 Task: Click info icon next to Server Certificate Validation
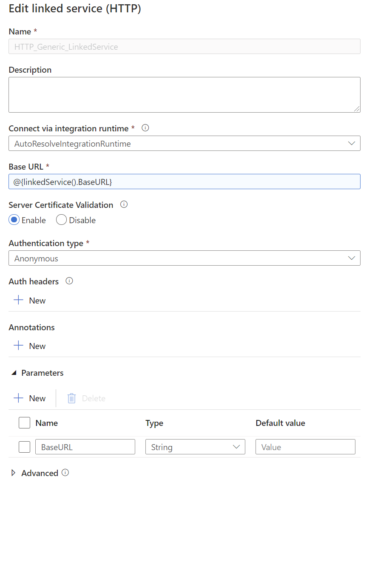(x=124, y=204)
